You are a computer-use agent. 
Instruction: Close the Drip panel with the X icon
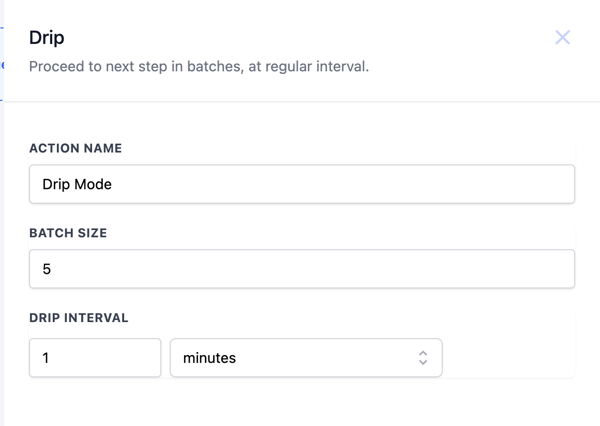[x=562, y=38]
